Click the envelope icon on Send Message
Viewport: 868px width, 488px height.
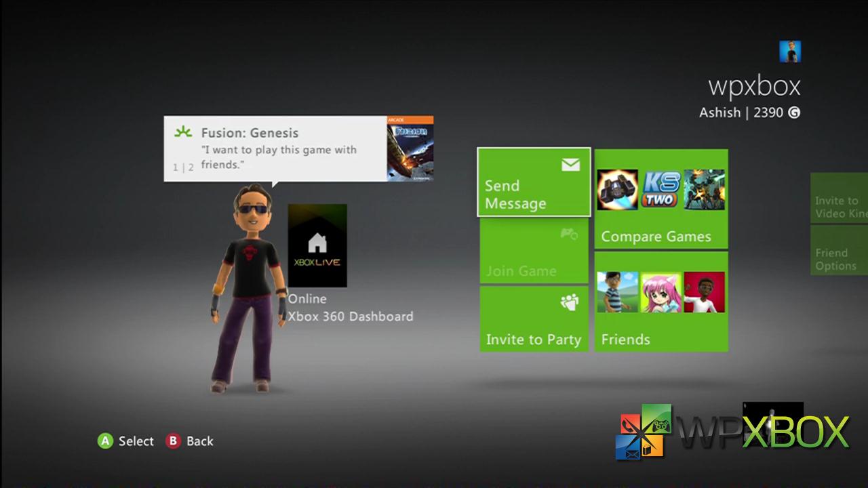[x=570, y=165]
